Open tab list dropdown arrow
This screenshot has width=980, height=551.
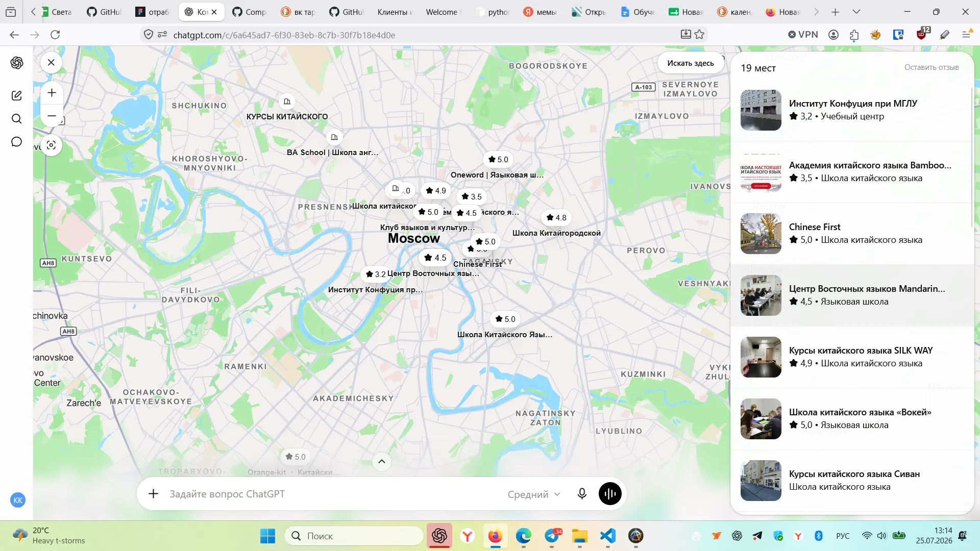point(856,12)
